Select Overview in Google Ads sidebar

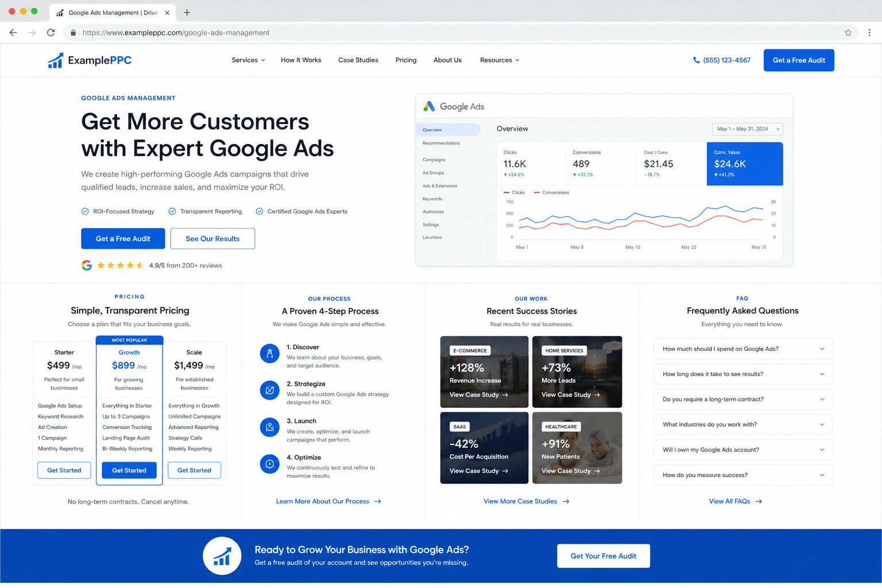click(x=448, y=130)
